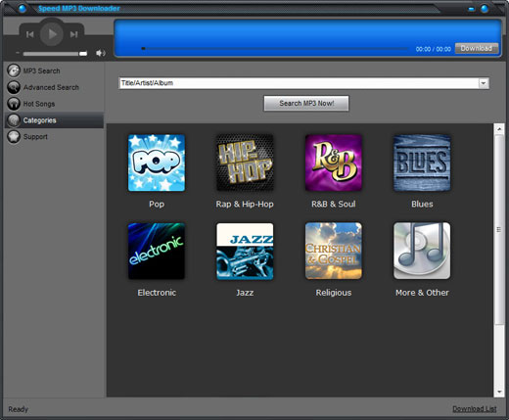Image resolution: width=509 pixels, height=420 pixels.
Task: Click inside the Title/Artist/Album search field
Action: coord(299,83)
